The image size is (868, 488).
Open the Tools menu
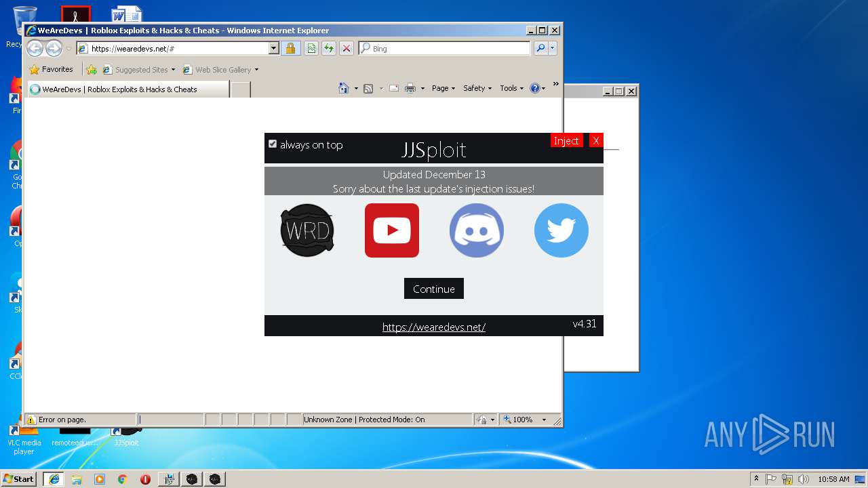tap(512, 88)
